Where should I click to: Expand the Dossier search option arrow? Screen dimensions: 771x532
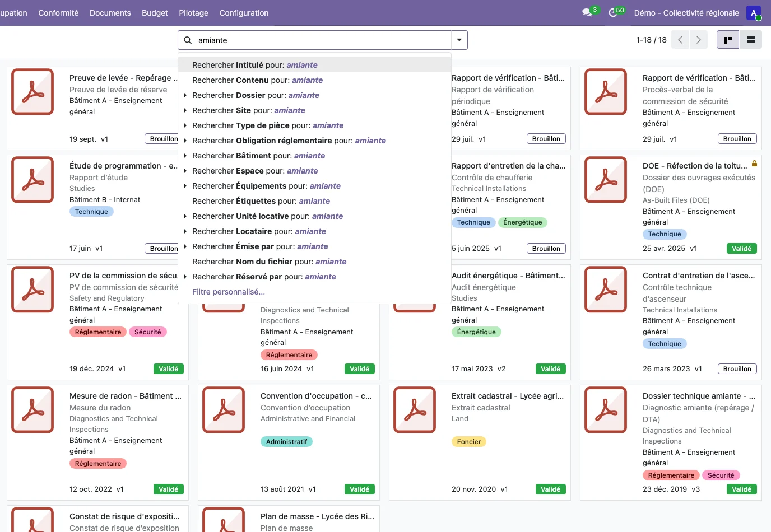[185, 95]
